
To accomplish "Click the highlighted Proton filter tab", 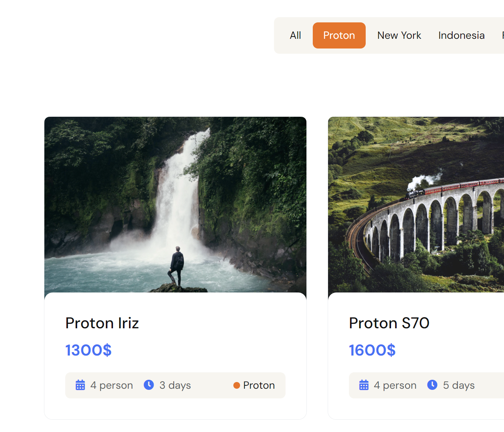I will (339, 35).
